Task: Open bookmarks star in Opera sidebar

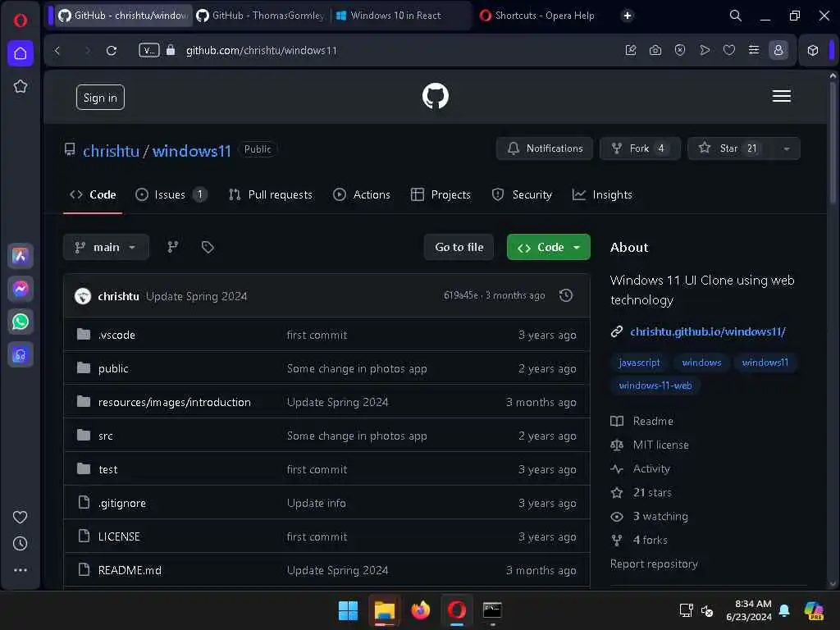Action: [21, 86]
